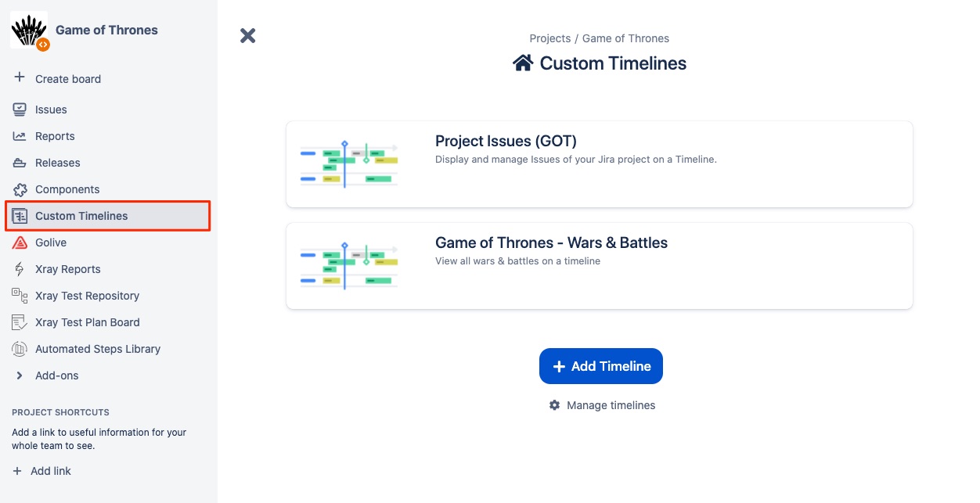Click the Game of Thrones project avatar

pos(29,31)
